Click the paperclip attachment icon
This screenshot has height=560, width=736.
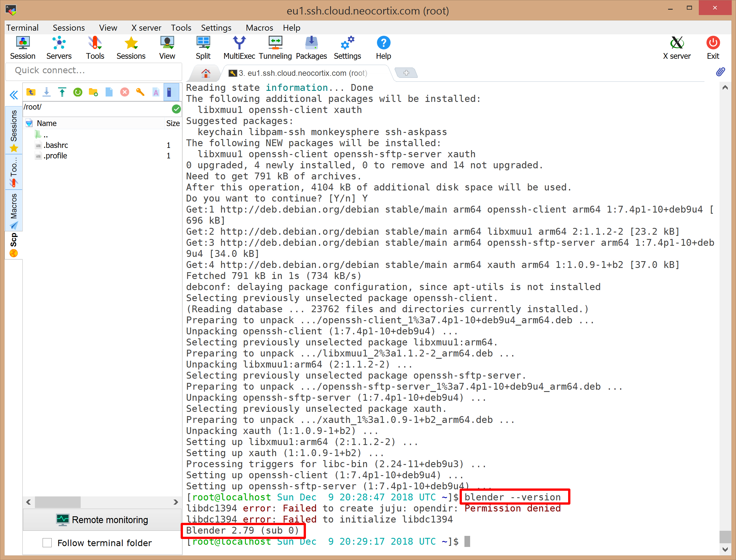click(x=720, y=72)
